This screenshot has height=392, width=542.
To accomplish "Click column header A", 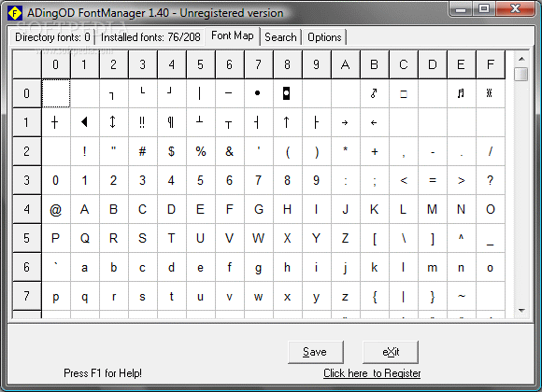I will [x=346, y=64].
